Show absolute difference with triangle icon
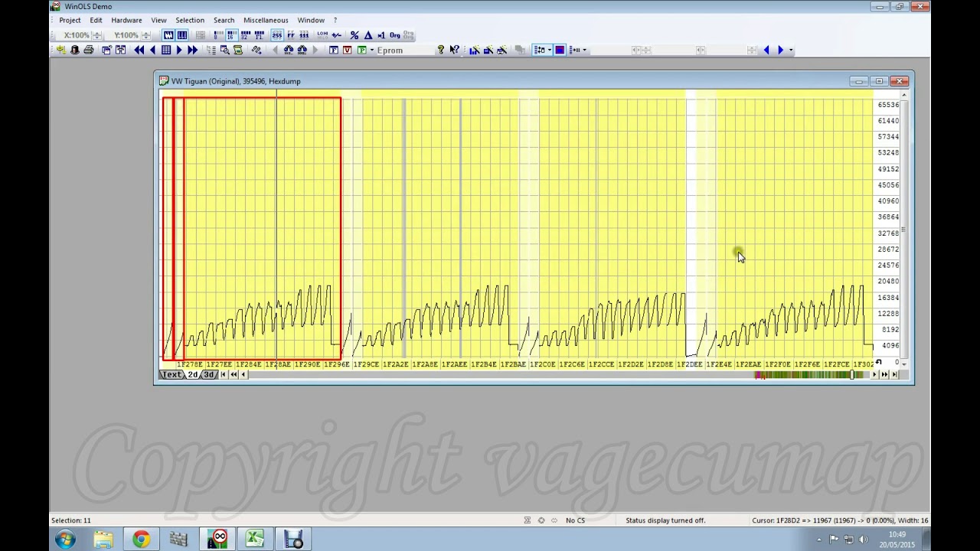This screenshot has height=551, width=980. click(x=367, y=35)
